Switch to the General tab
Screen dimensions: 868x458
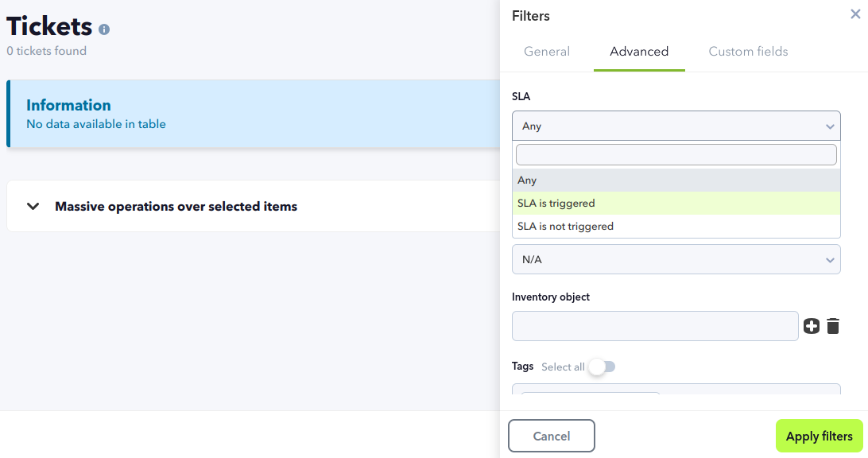click(547, 52)
